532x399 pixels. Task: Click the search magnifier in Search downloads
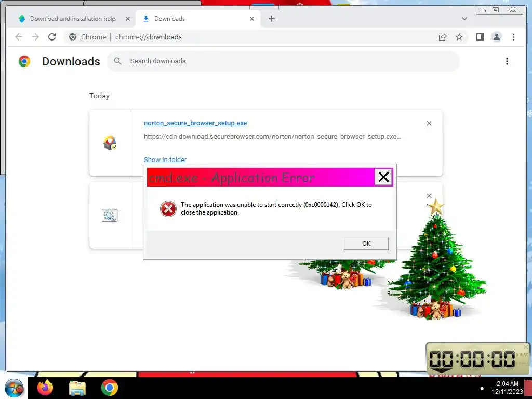(118, 61)
